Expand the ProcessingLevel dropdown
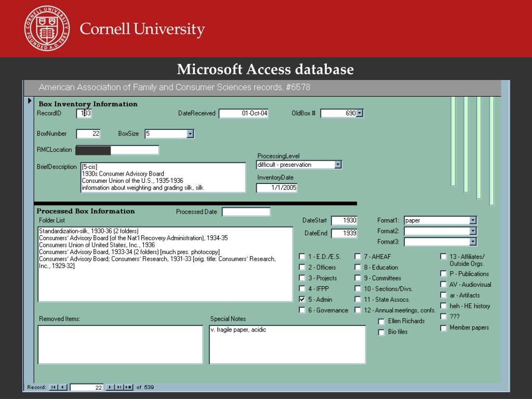 [338, 165]
